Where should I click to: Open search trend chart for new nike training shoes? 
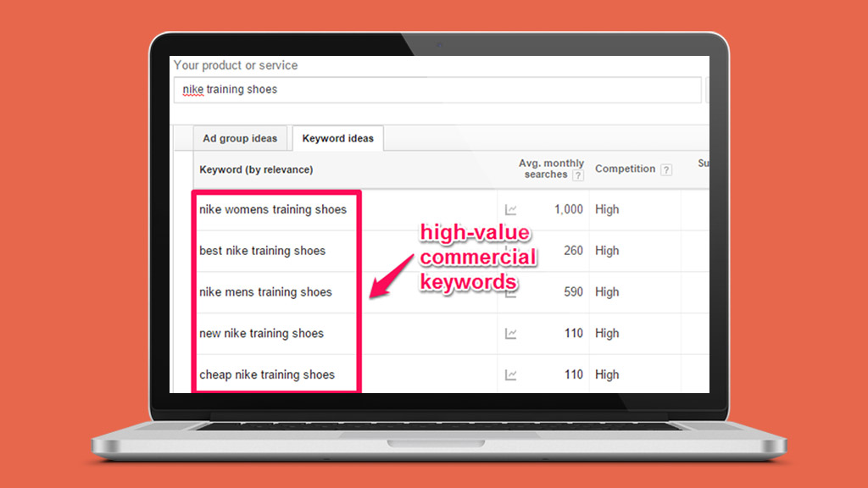(x=510, y=334)
